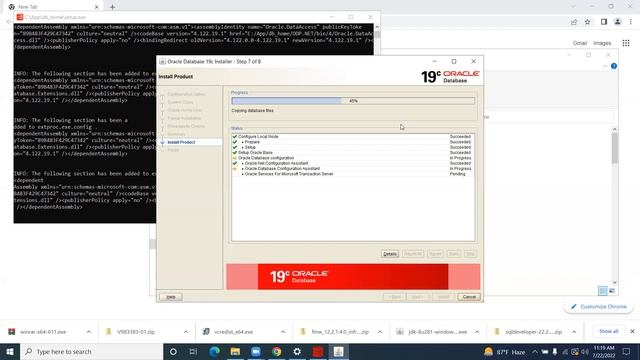Open Task View on taskbar
The width and height of the screenshot is (640, 360).
click(193, 351)
